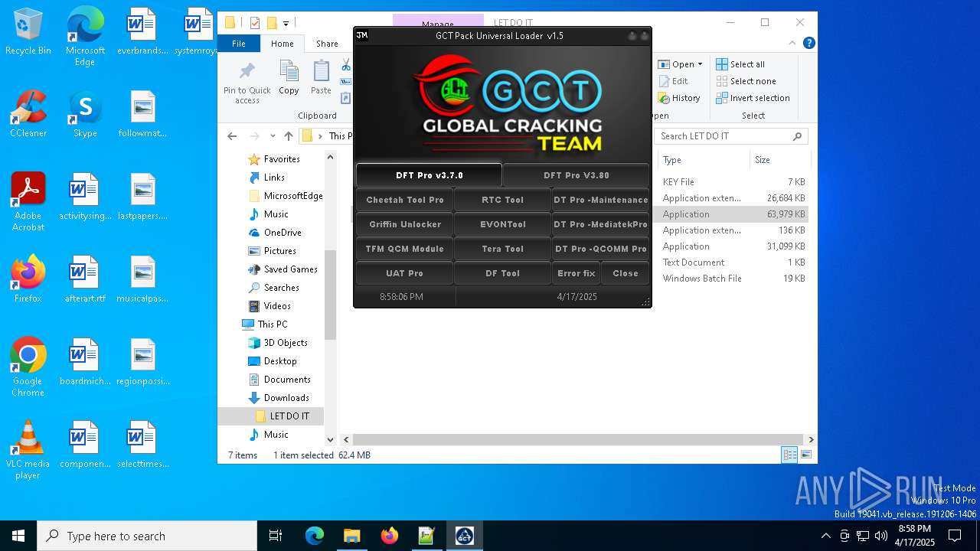
Task: Click Edit in the ribbon
Action: 673,81
